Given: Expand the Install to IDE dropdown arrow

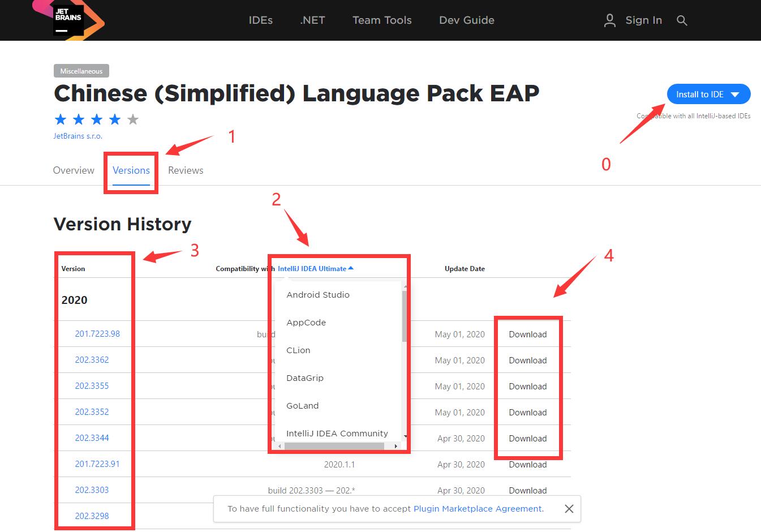Looking at the screenshot, I should coord(735,95).
